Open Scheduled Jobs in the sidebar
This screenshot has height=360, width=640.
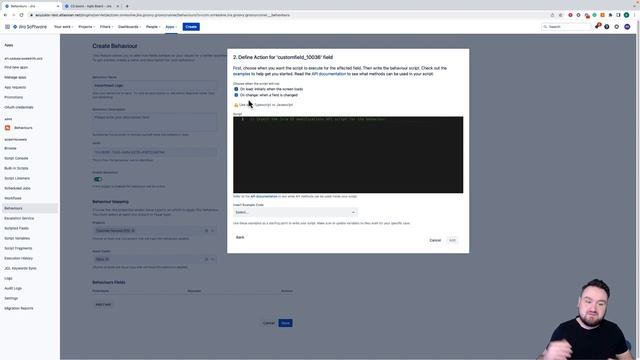(x=18, y=188)
